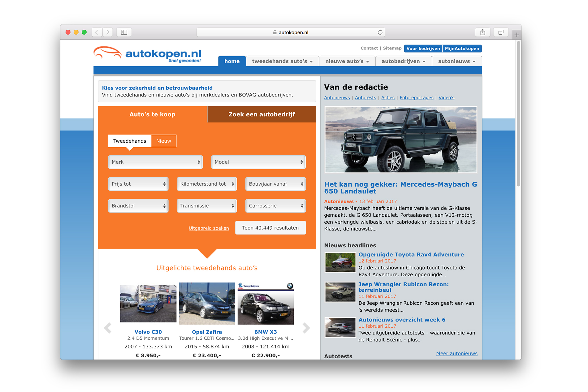Viewport: 588px width, 392px height.
Task: Open the Carrosserie dropdown
Action: pos(275,206)
